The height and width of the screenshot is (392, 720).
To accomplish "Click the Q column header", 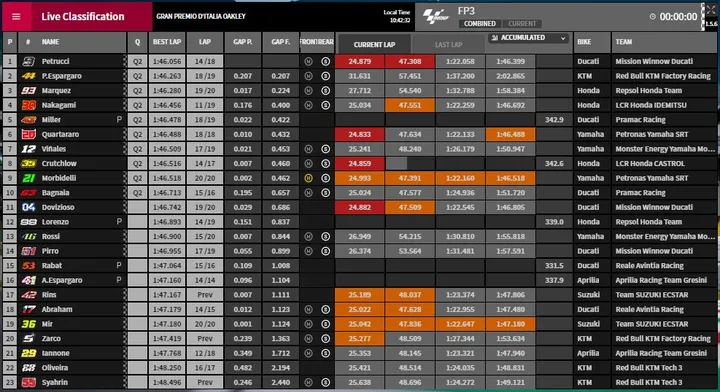I will click(x=137, y=42).
